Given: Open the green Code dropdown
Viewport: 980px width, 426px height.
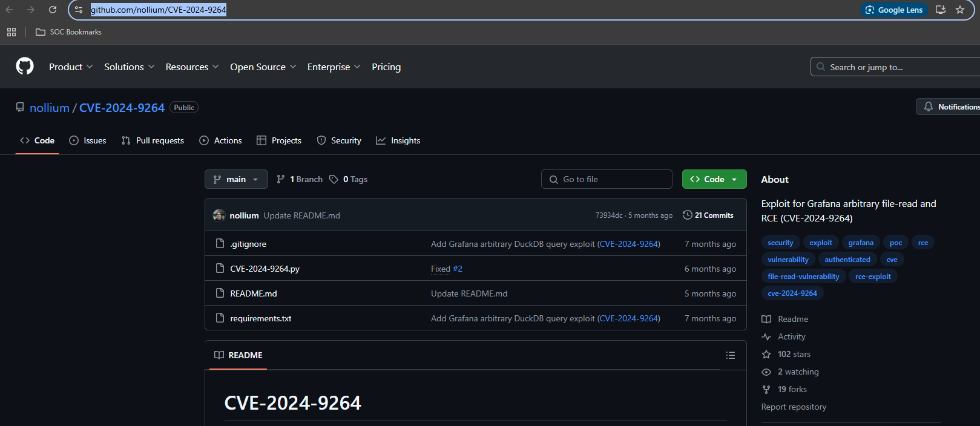Looking at the screenshot, I should (x=714, y=179).
